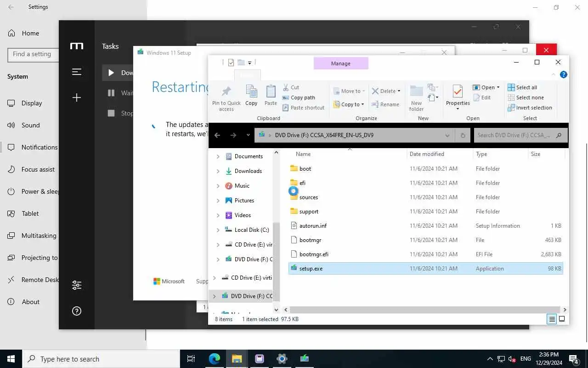The image size is (588, 368).
Task: Open Properties from the ribbon
Action: [x=458, y=98]
